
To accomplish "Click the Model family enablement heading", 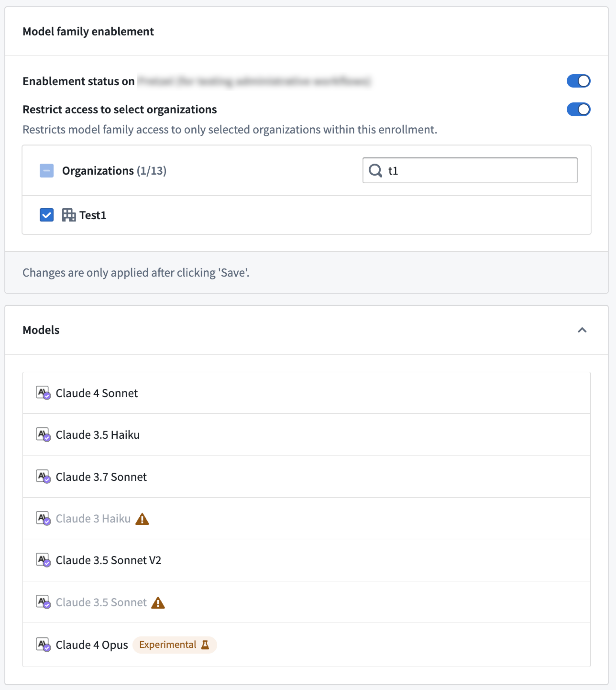I will pos(88,31).
